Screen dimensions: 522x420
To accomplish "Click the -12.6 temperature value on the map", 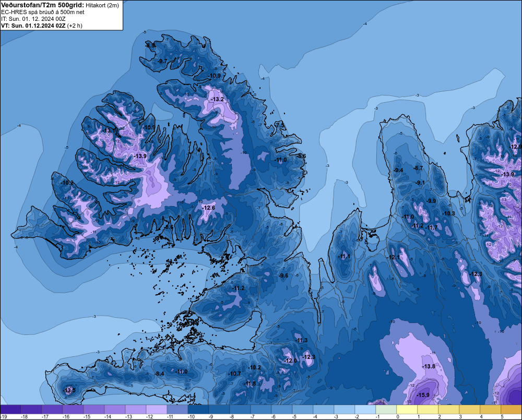I will pyautogui.click(x=209, y=208).
